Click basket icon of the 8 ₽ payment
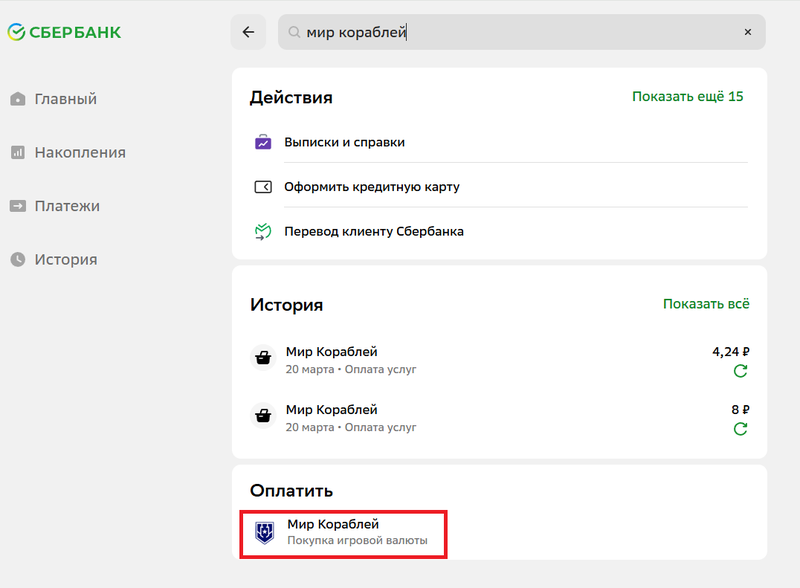Viewport: 800px width, 588px height. pyautogui.click(x=263, y=415)
